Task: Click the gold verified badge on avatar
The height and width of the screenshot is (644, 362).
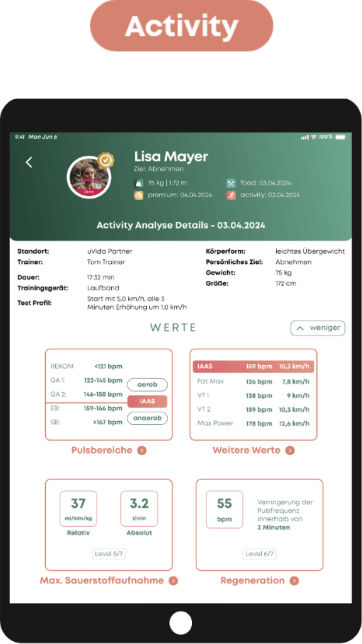Action: (x=106, y=160)
